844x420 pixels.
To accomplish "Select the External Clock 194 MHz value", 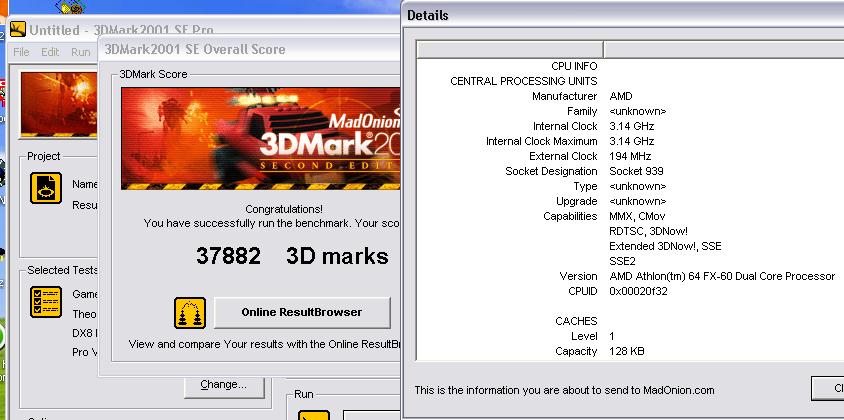I will click(x=630, y=156).
